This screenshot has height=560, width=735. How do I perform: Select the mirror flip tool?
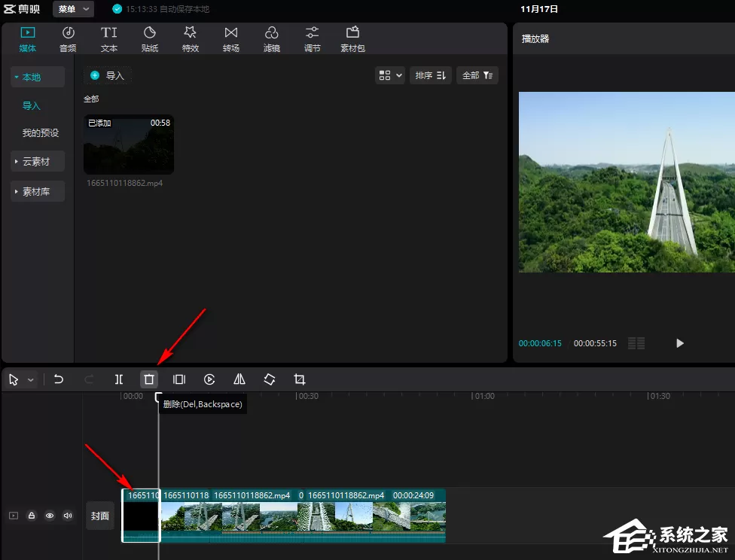click(x=239, y=379)
